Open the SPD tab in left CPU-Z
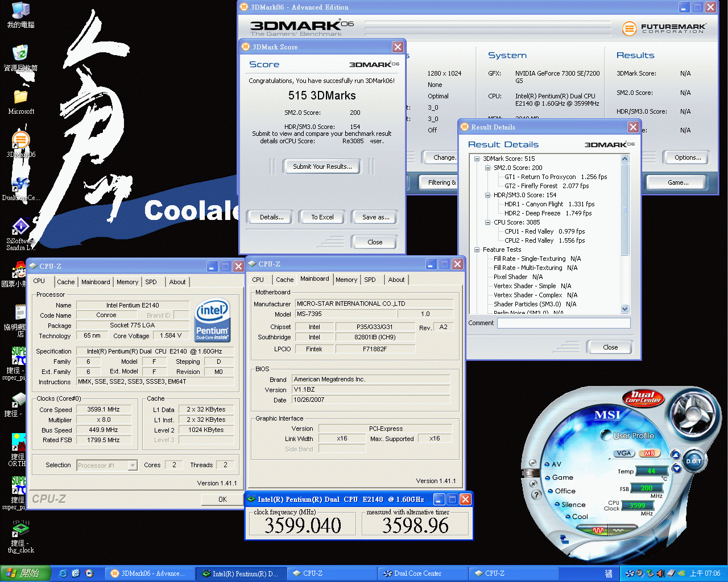Viewport: 728px width, 582px height. pyautogui.click(x=151, y=282)
